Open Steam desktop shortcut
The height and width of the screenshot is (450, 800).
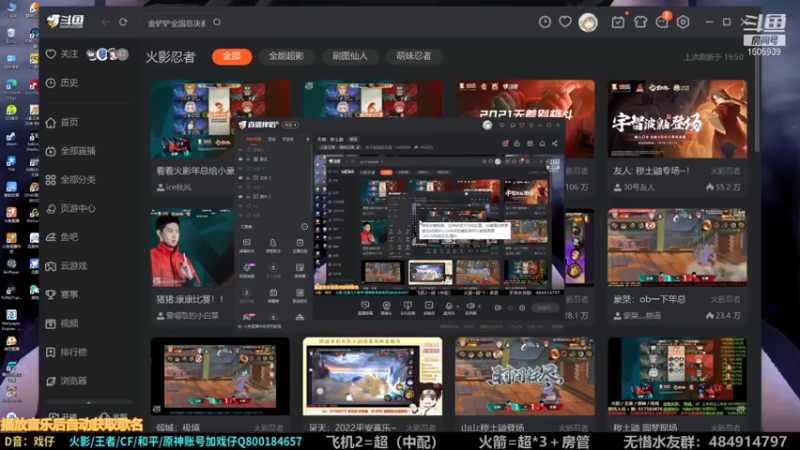(11, 138)
